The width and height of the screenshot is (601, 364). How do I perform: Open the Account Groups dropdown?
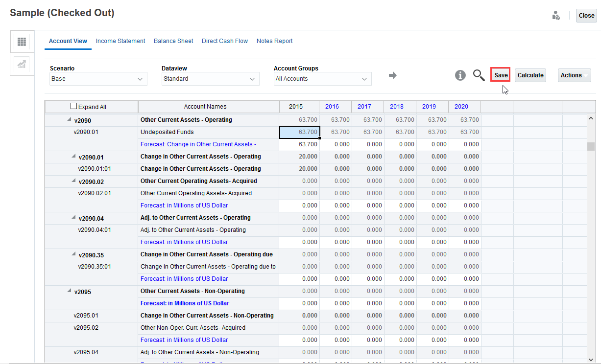[x=322, y=79]
